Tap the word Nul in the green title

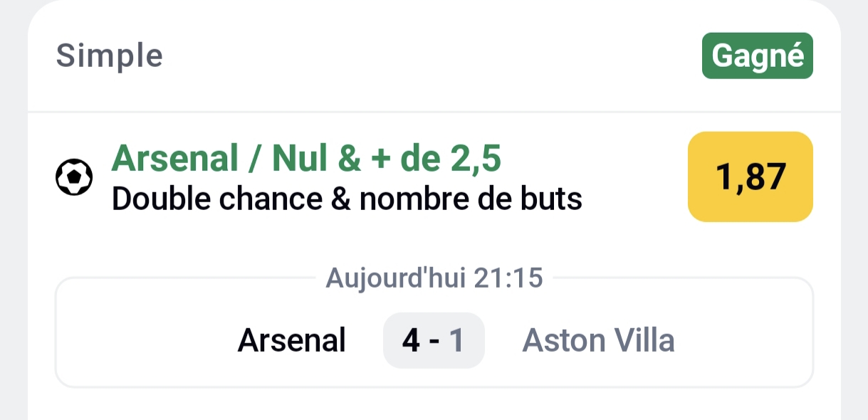pyautogui.click(x=298, y=159)
